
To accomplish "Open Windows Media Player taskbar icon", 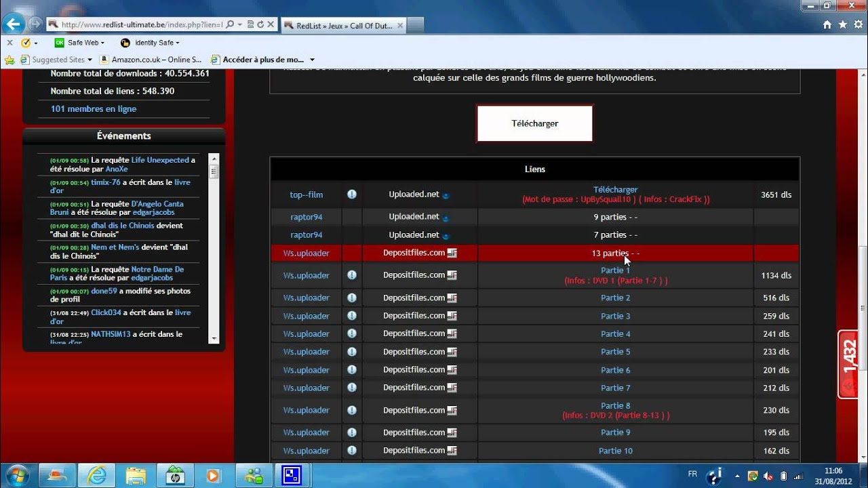I will coord(214,475).
